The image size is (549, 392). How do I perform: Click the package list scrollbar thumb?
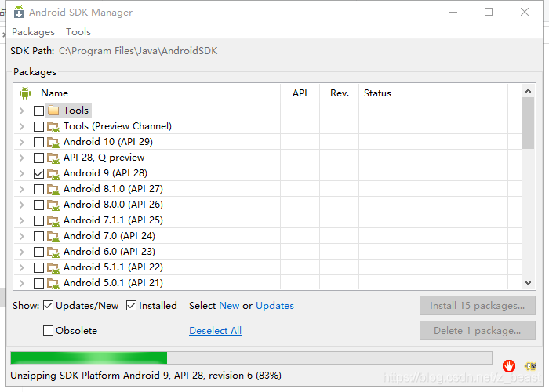[528, 123]
